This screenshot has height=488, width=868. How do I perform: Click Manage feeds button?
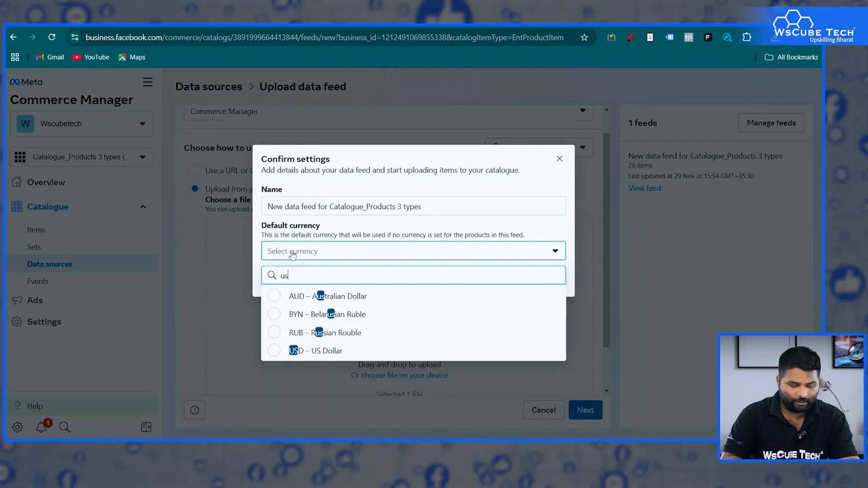click(x=771, y=123)
